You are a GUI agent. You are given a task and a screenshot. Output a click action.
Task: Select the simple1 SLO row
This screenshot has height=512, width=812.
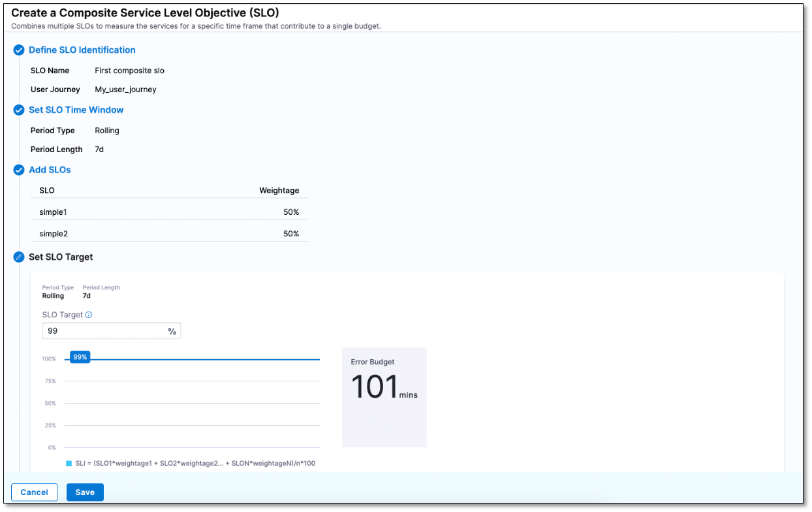(169, 212)
